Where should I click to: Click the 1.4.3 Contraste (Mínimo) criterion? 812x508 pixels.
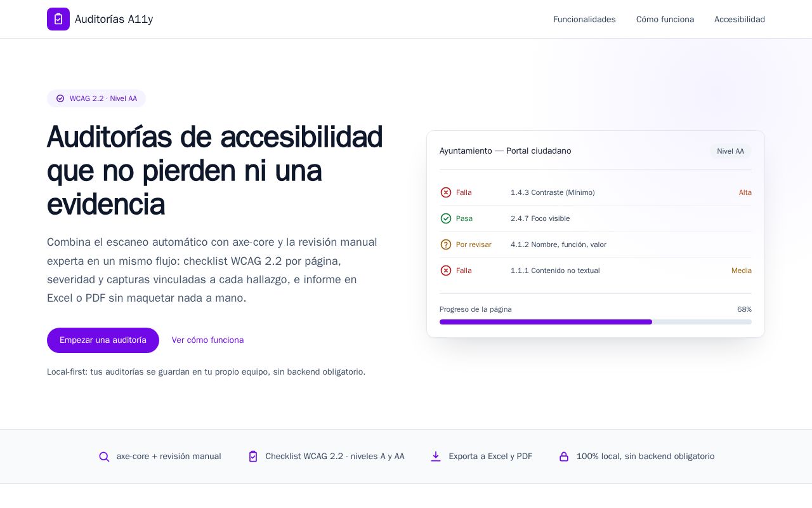[553, 192]
